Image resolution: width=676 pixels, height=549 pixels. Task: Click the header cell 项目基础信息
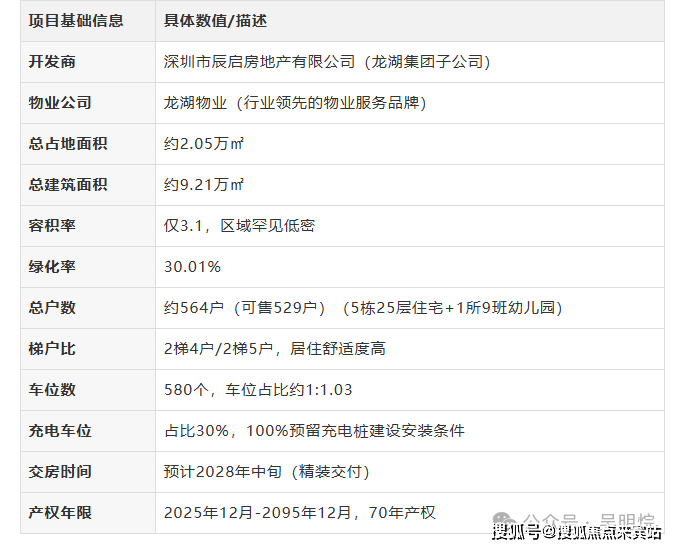76,21
